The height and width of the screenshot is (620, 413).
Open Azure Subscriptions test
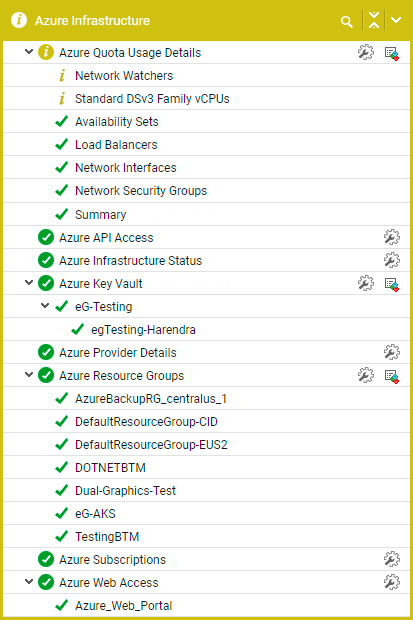(112, 560)
